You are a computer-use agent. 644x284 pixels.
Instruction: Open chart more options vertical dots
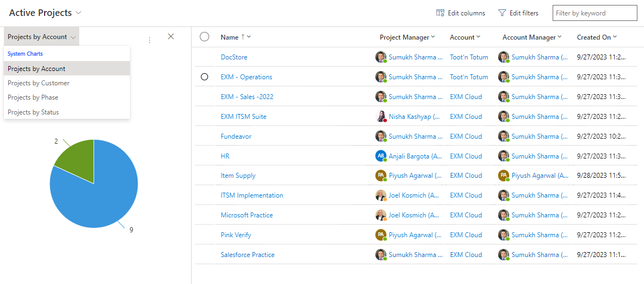coord(150,40)
